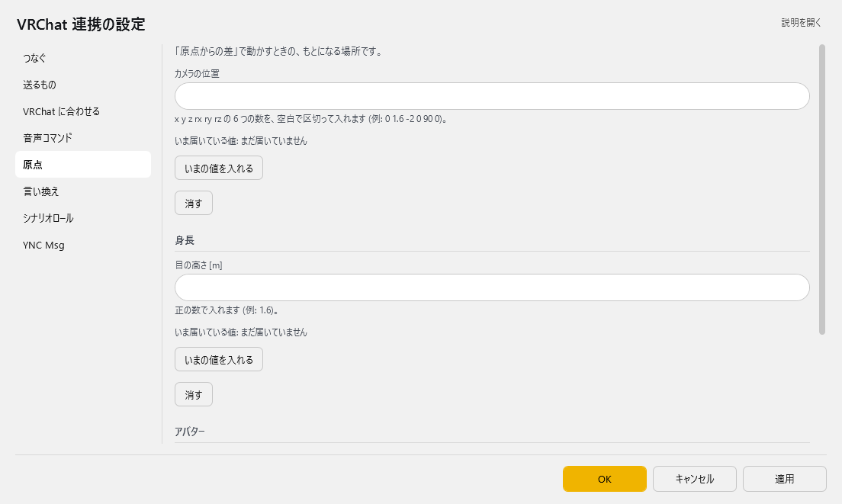The height and width of the screenshot is (504, 842).
Task: Open the 音声コマンド section
Action: coord(82,138)
